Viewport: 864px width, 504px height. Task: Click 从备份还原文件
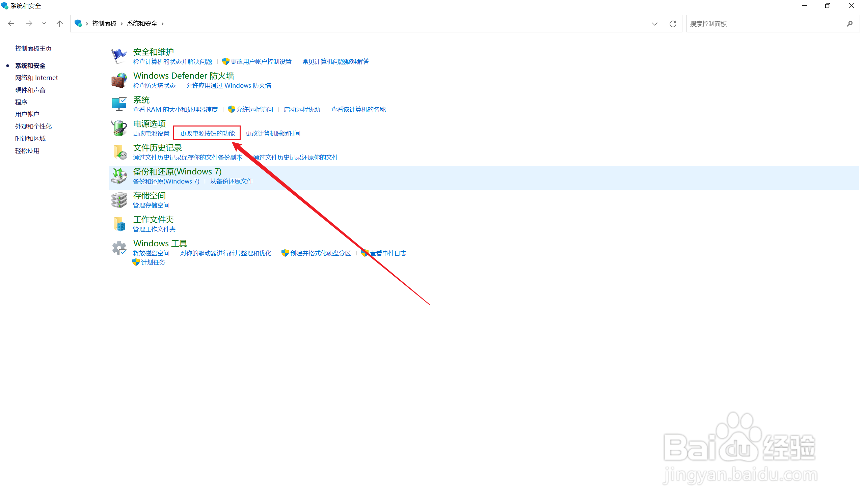coord(232,181)
